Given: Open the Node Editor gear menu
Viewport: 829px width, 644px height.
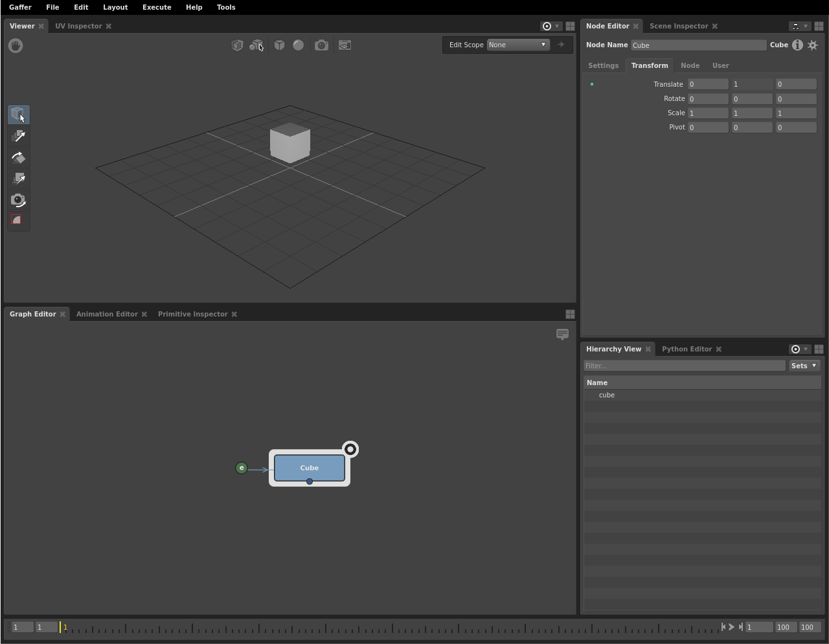Looking at the screenshot, I should tap(813, 45).
